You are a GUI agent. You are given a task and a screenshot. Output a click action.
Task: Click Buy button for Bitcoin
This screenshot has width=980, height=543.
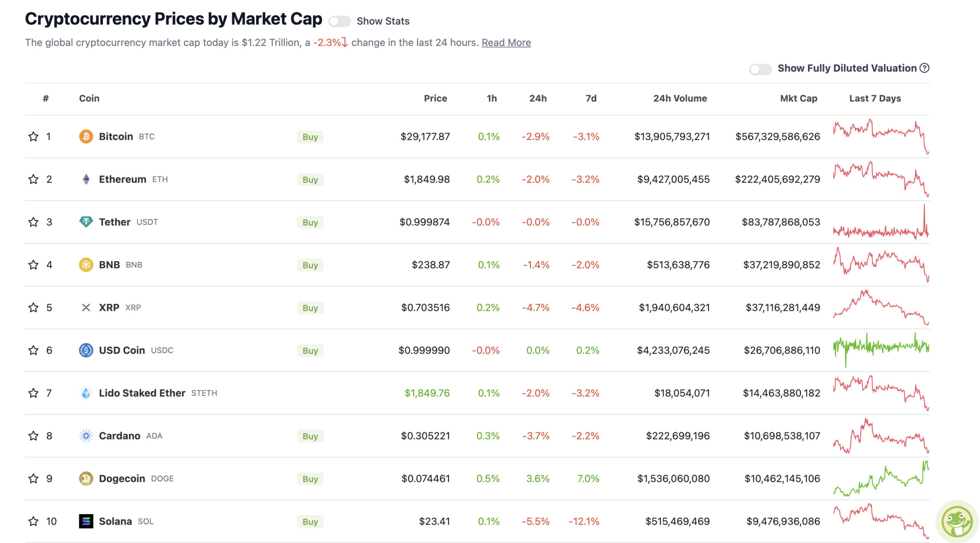point(310,137)
